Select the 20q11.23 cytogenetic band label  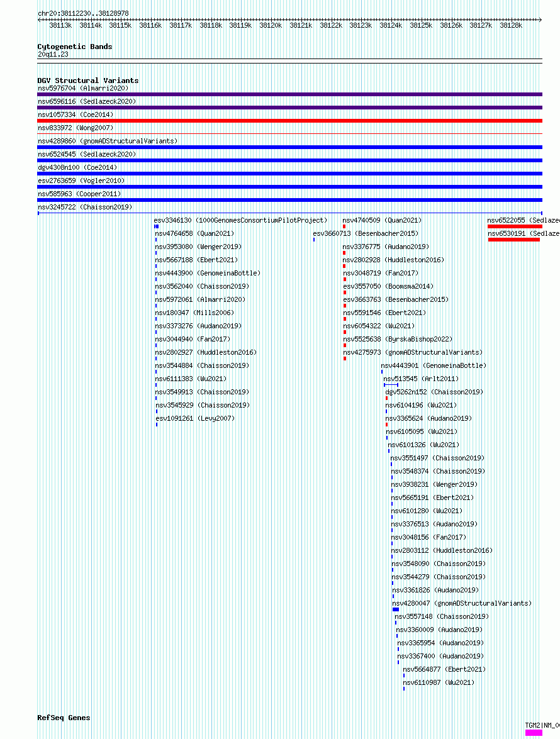pos(53,54)
